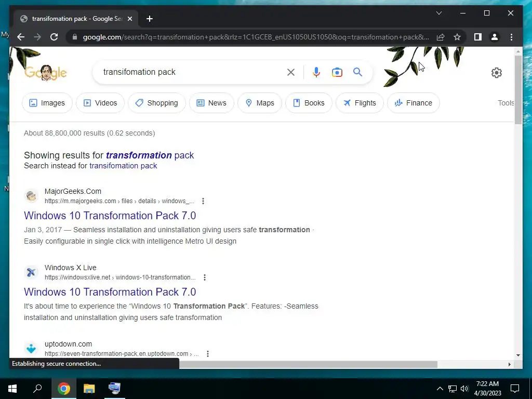Open Windows X Live result options dots
The width and height of the screenshot is (532, 399).
click(x=205, y=277)
